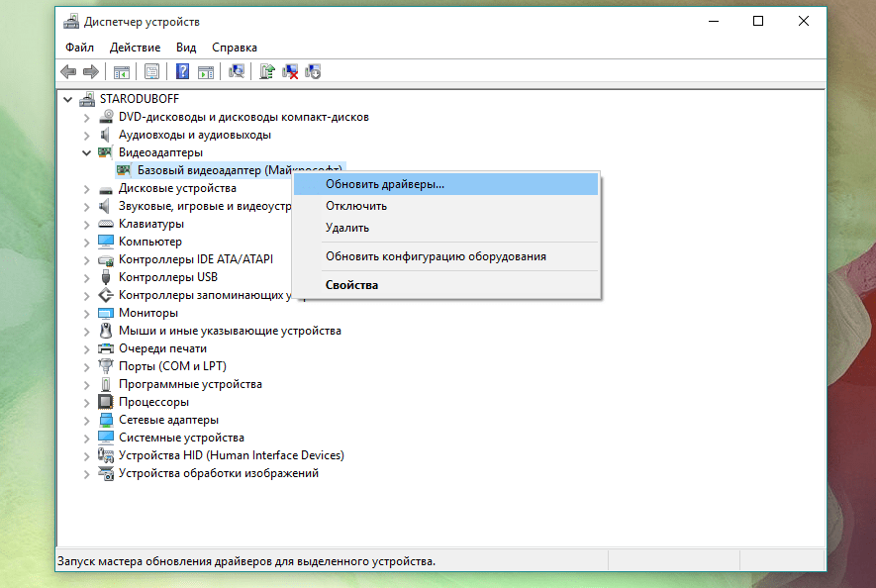Expand the Сетевые адаптеры node
The width and height of the screenshot is (876, 588).
[87, 420]
